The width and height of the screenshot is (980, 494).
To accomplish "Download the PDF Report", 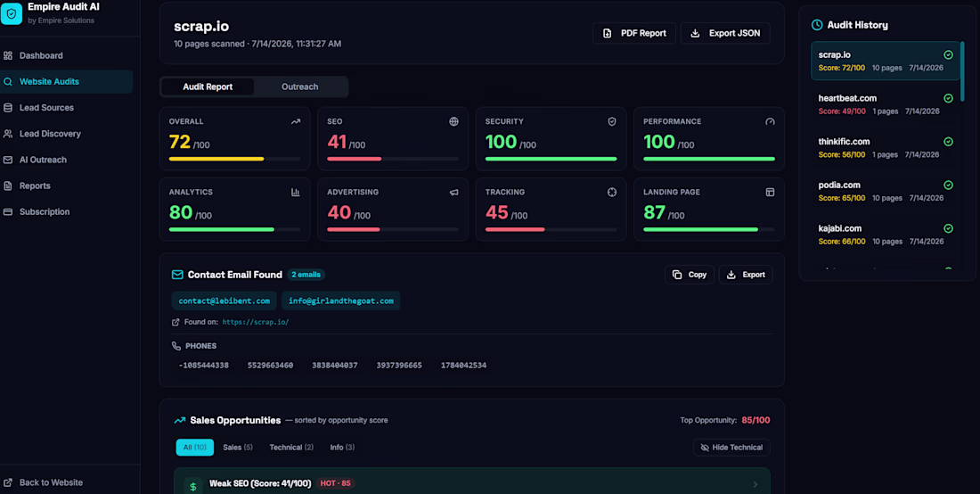I will [x=633, y=33].
